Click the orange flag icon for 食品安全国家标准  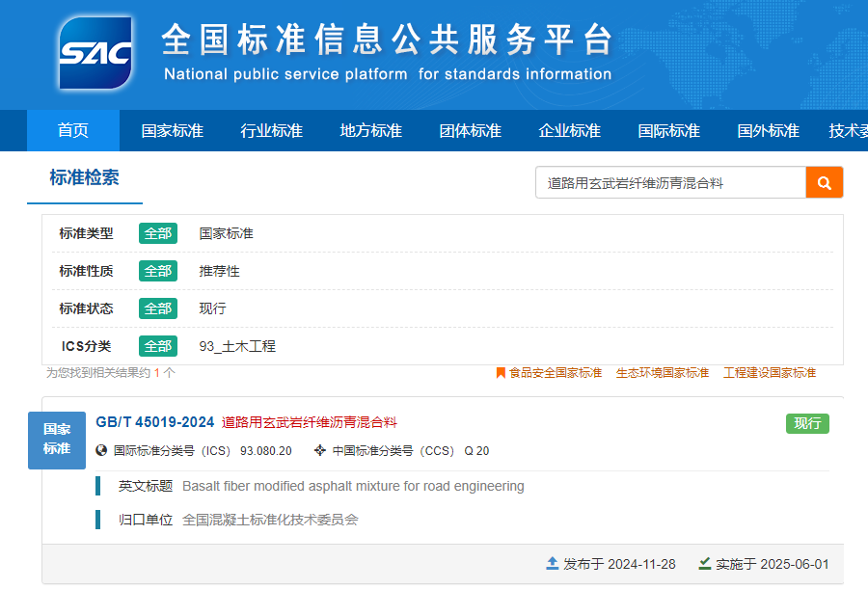[501, 373]
